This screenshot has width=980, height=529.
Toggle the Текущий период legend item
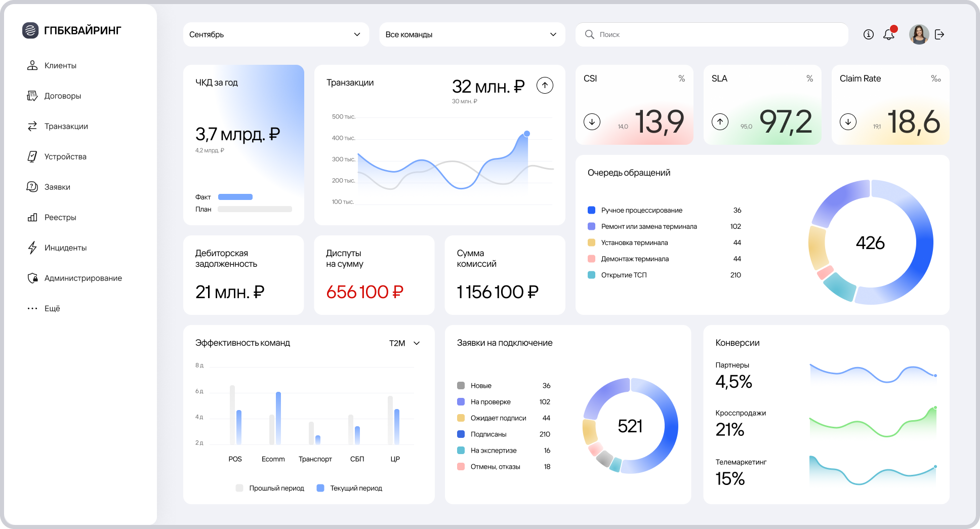coord(349,488)
